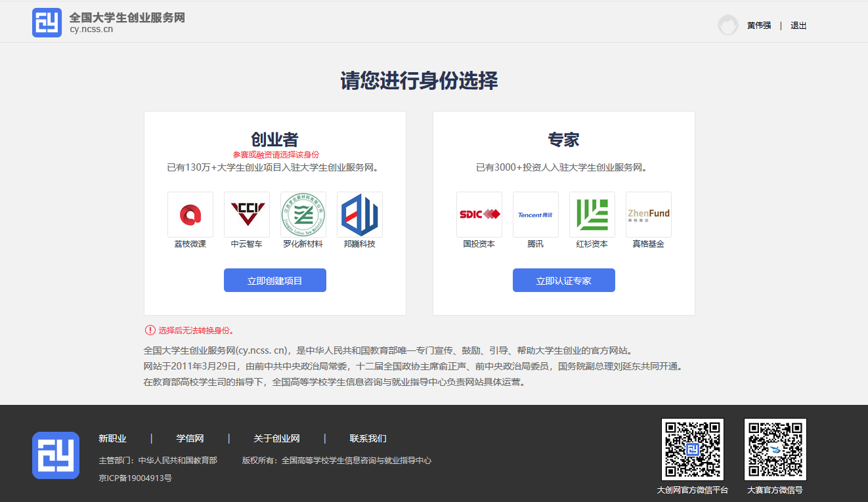
Task: Click the ZhenFund 真格基金 logo
Action: (x=649, y=215)
